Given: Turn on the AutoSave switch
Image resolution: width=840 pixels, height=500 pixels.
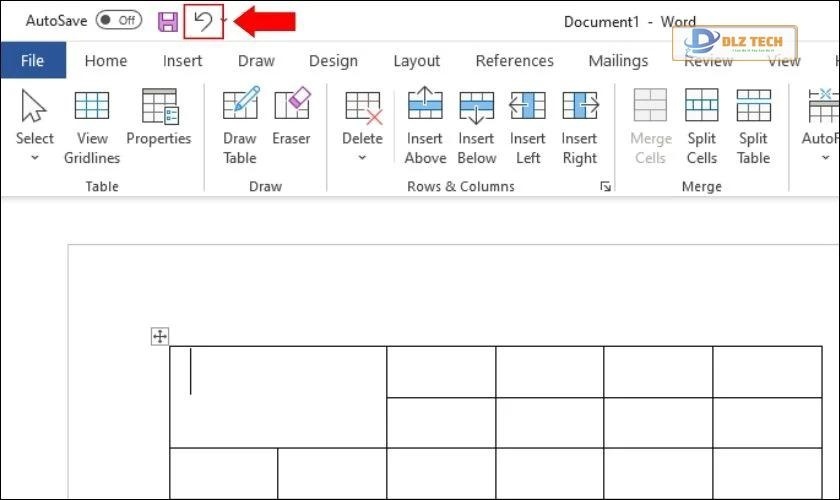Looking at the screenshot, I should [x=119, y=21].
